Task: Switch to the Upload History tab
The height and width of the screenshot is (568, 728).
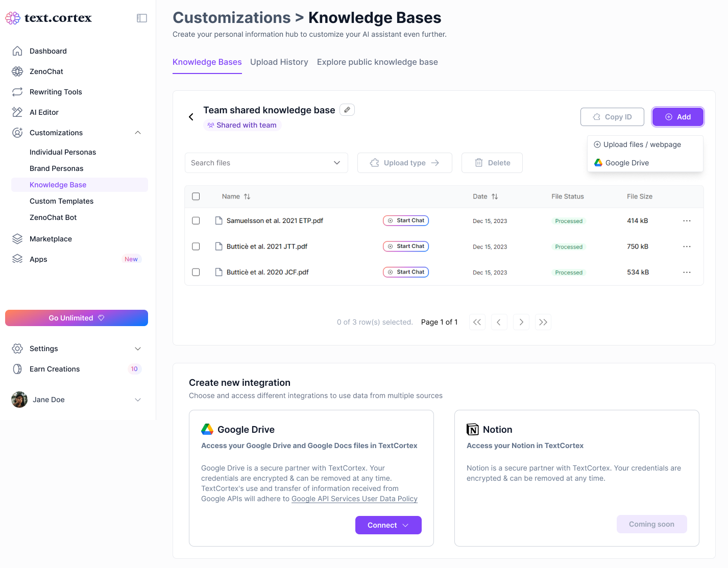Action: pos(279,62)
